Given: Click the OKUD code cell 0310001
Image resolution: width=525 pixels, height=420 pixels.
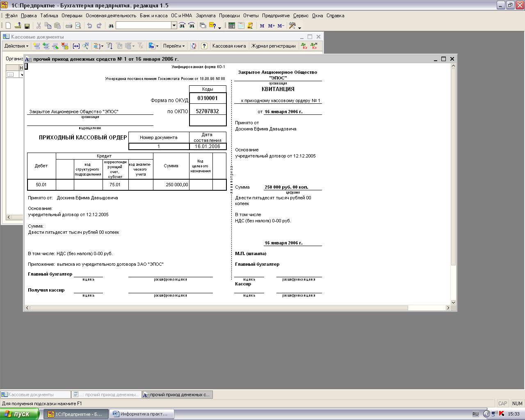Looking at the screenshot, I should coord(208,98).
